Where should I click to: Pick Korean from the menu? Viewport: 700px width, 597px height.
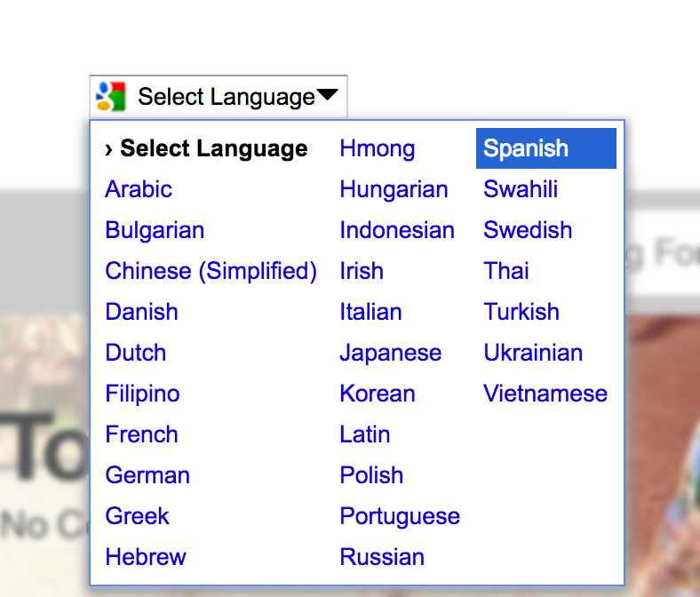pos(378,394)
